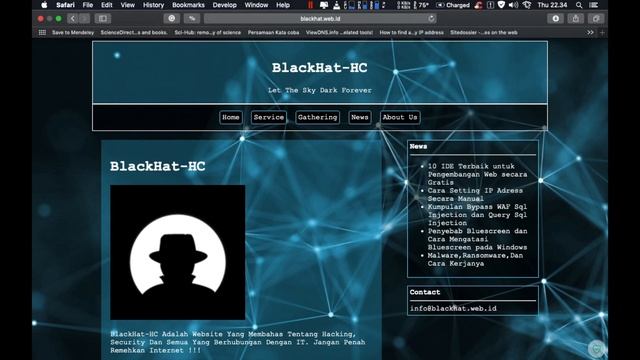Reload the blackhat.web.id page

click(431, 18)
